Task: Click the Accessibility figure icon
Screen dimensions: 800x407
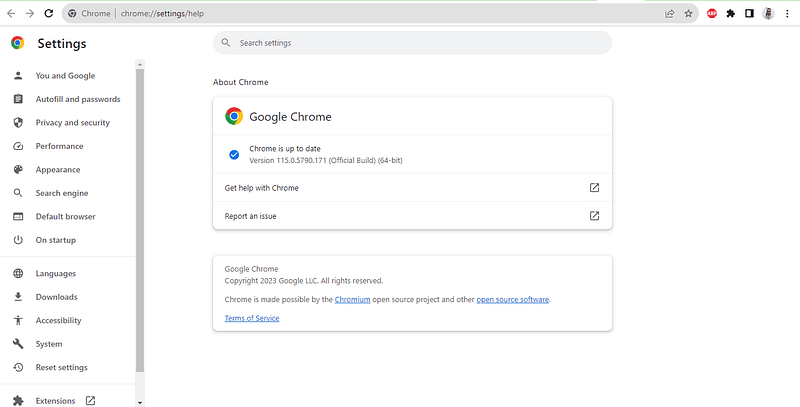Action: [18, 320]
